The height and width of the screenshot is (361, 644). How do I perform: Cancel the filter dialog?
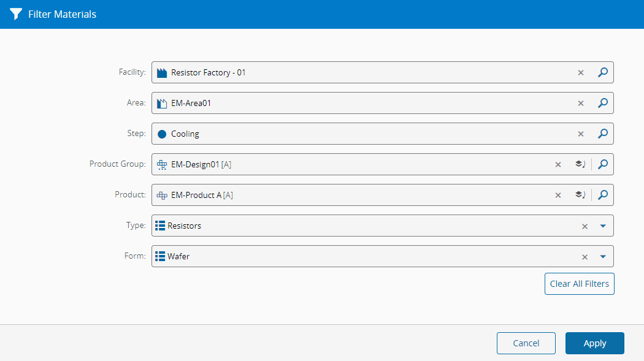tap(526, 343)
